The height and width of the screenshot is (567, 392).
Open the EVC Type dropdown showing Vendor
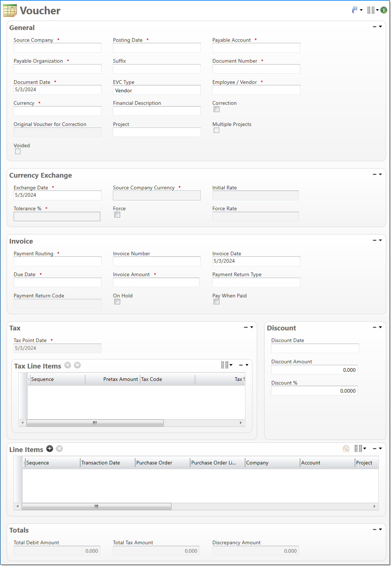click(x=156, y=90)
